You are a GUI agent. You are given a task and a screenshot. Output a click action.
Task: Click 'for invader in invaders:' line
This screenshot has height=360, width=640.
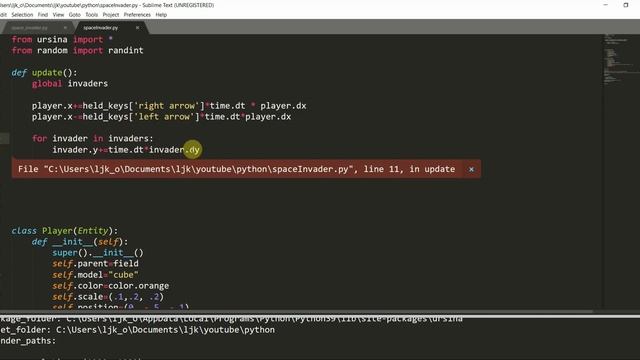pyautogui.click(x=93, y=138)
